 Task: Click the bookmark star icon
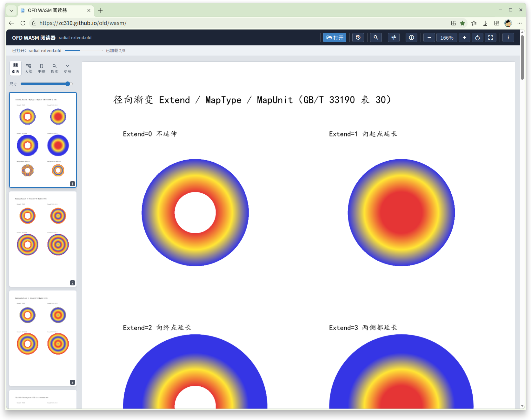(462, 23)
